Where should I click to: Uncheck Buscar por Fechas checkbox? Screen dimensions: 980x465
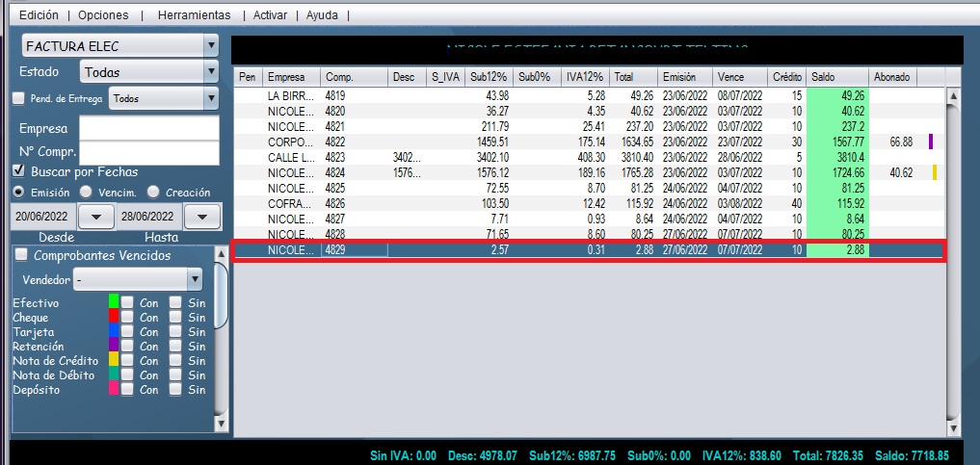click(x=18, y=171)
